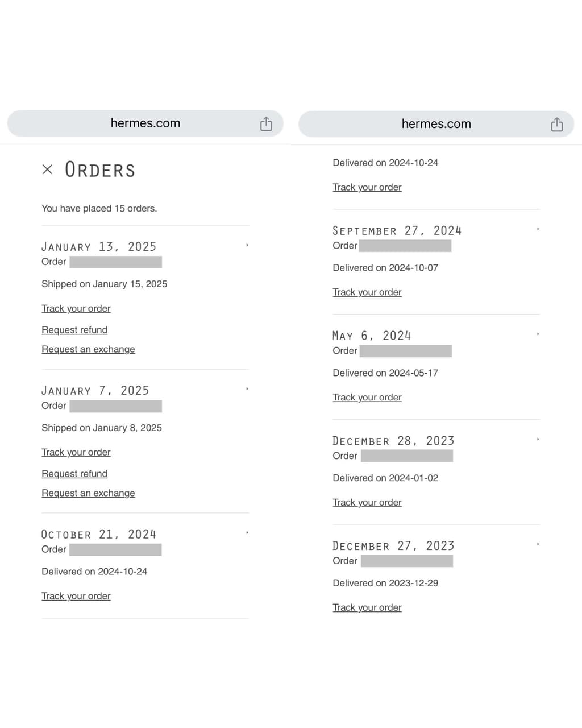Expand the October 21, 2024 order arrow
This screenshot has width=582, height=728.
click(247, 533)
